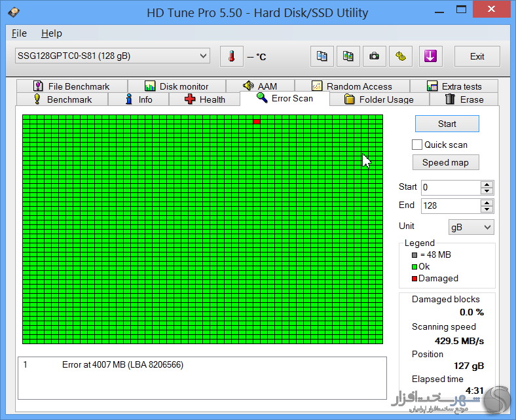Viewport: 516px width, 420px height.
Task: Switch to the Health tab
Action: [204, 99]
